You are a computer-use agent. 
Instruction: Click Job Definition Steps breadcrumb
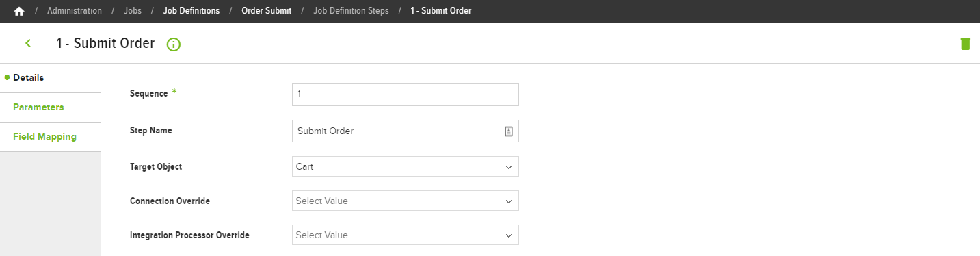pos(351,11)
